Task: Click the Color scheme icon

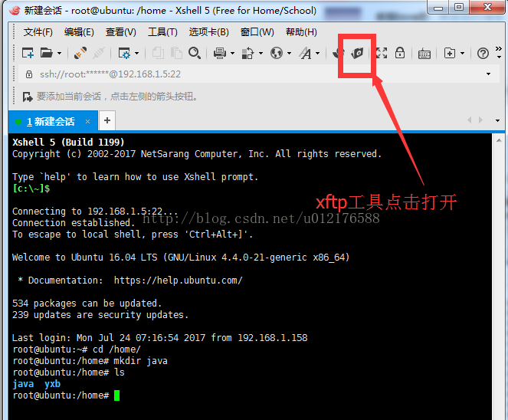Action: [x=247, y=53]
